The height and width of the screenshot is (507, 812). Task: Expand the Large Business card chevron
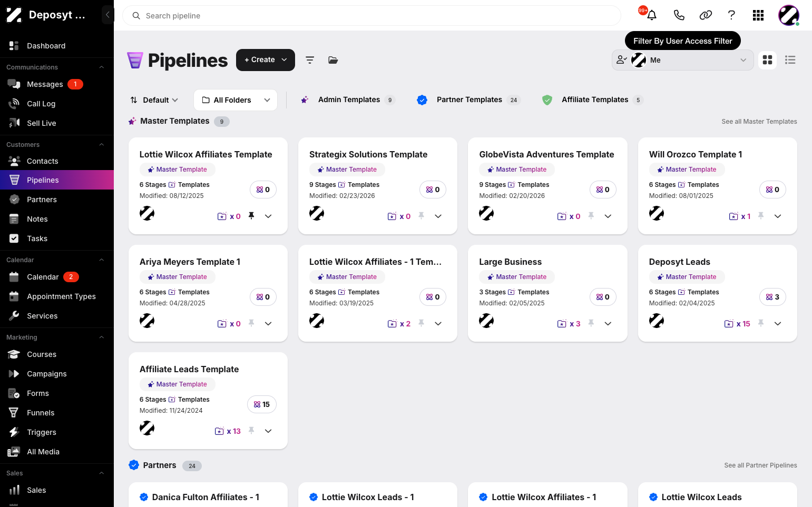click(x=608, y=323)
